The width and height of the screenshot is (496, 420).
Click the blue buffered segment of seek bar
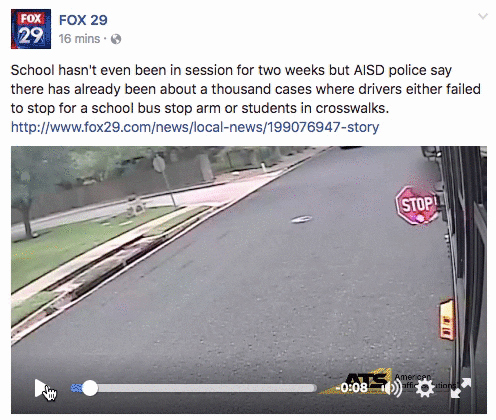tap(77, 388)
